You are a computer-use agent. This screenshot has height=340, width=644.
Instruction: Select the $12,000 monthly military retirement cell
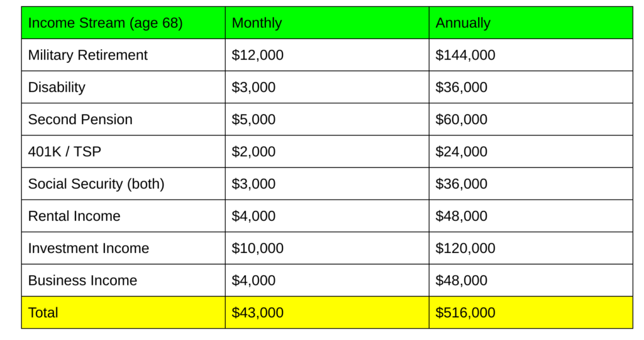click(x=258, y=55)
